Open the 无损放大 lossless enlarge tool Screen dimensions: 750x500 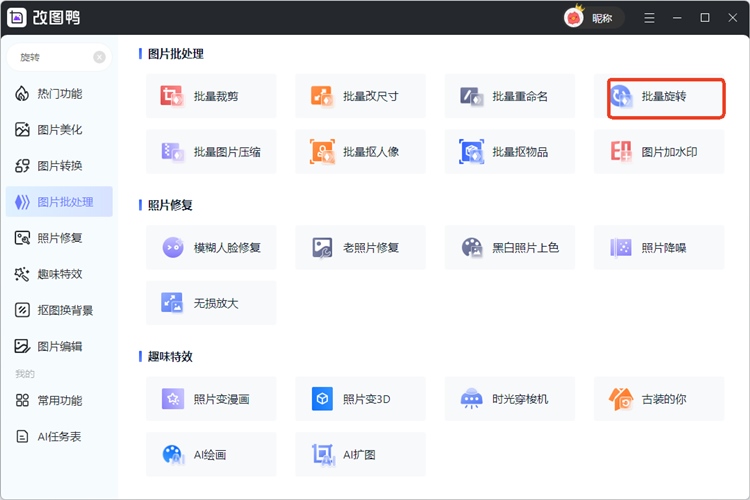point(211,302)
